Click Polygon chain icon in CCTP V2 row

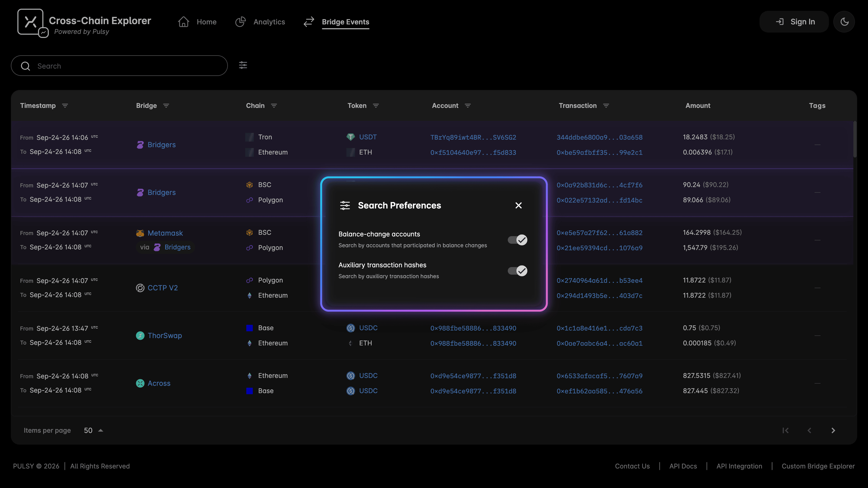[249, 280]
